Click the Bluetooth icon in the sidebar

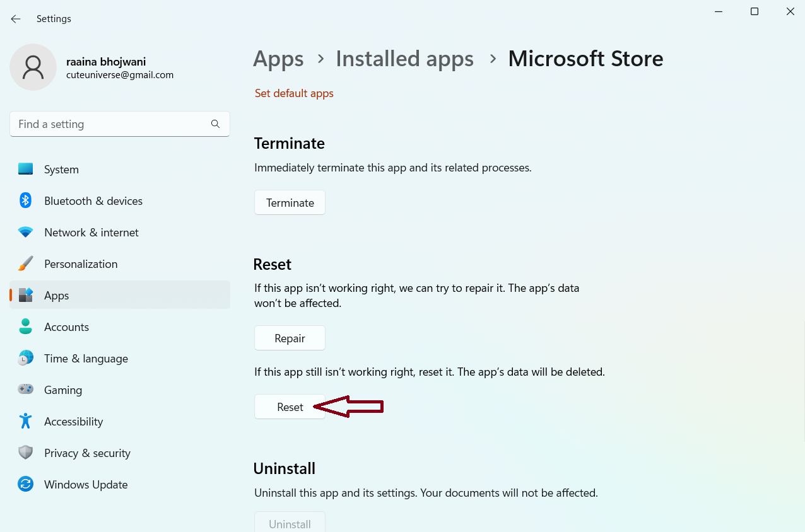[26, 200]
